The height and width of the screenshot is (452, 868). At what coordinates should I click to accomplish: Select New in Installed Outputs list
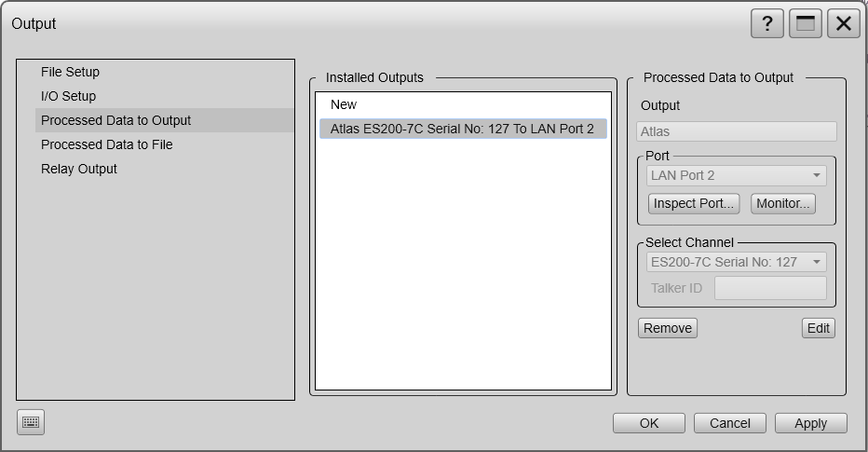pos(344,104)
